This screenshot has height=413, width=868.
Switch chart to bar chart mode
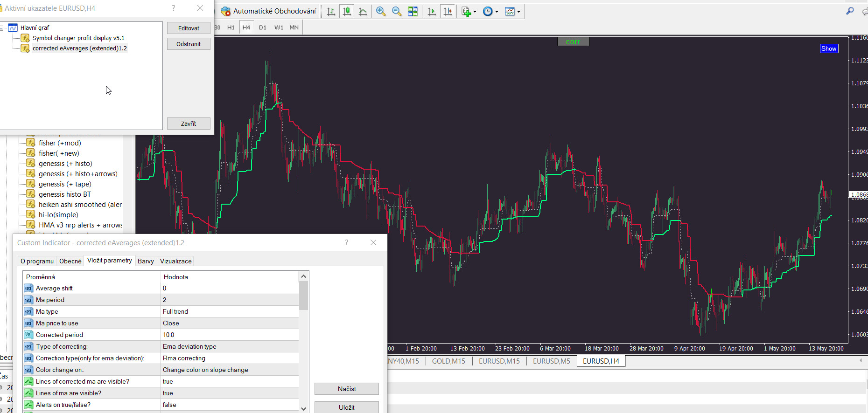coord(331,12)
